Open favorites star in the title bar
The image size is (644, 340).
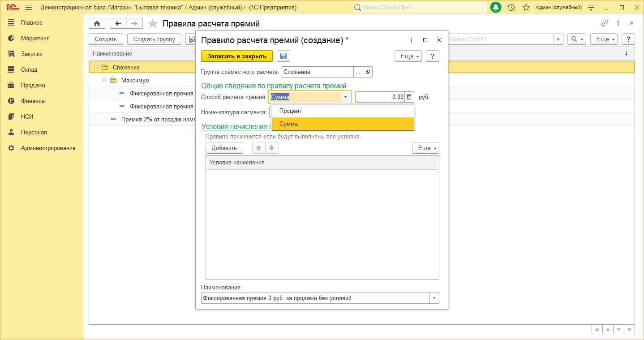pos(526,8)
